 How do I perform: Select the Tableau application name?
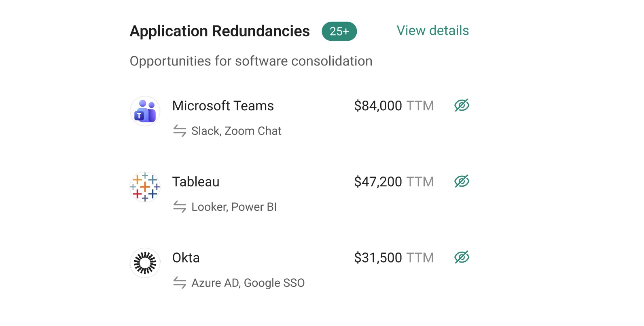196,182
